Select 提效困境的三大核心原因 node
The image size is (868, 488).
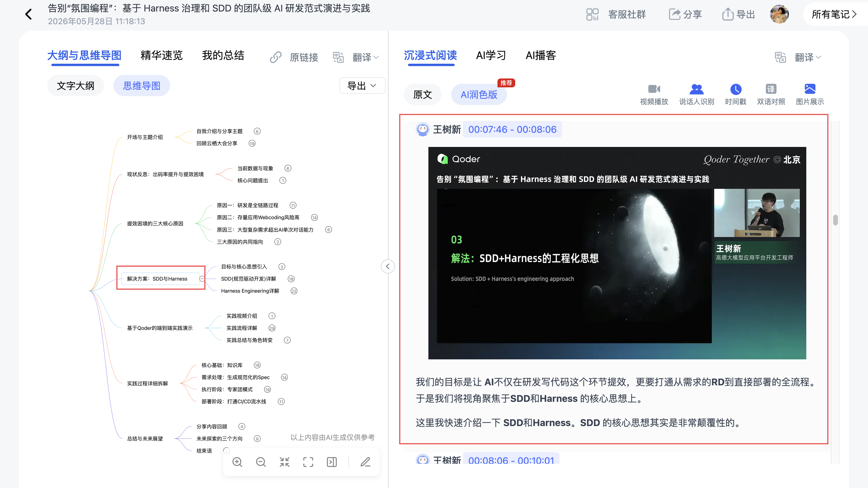[155, 224]
